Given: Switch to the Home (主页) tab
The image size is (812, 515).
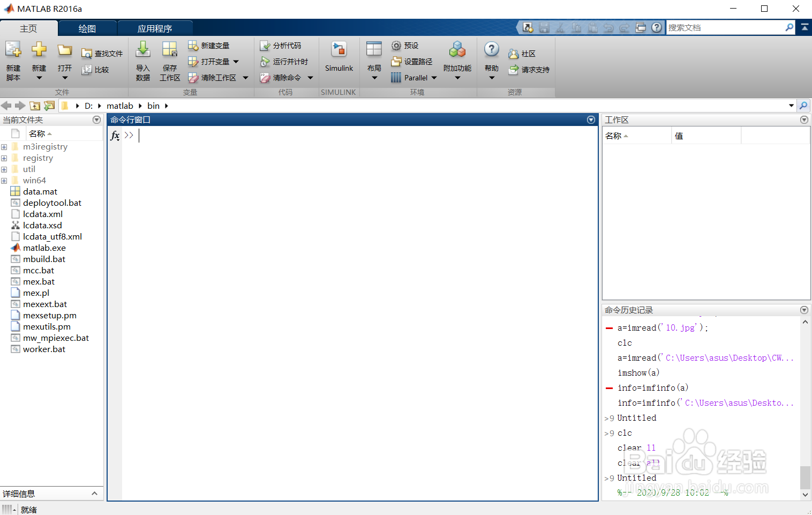Looking at the screenshot, I should point(28,28).
